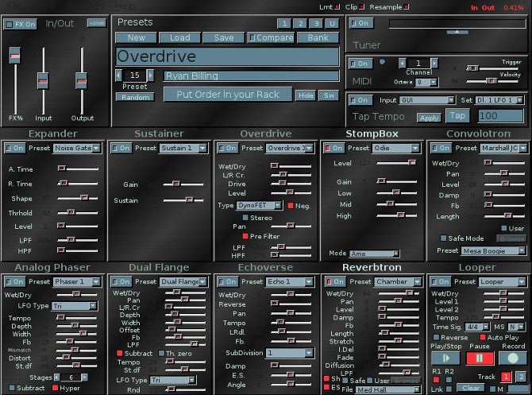532x395 pixels.
Task: Click the Looper Pause button
Action: click(x=480, y=358)
